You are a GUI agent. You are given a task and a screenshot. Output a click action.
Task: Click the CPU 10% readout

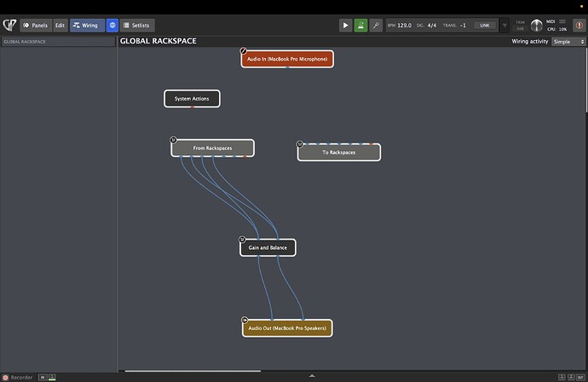point(556,29)
